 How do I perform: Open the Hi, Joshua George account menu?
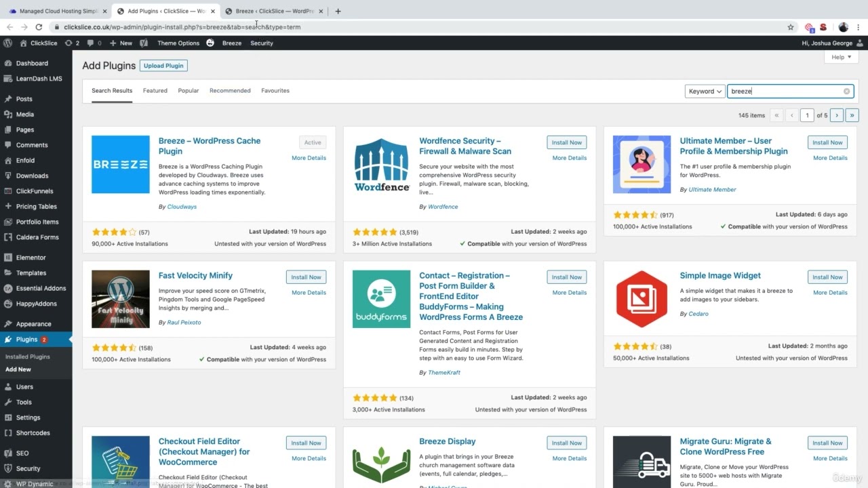pos(831,43)
